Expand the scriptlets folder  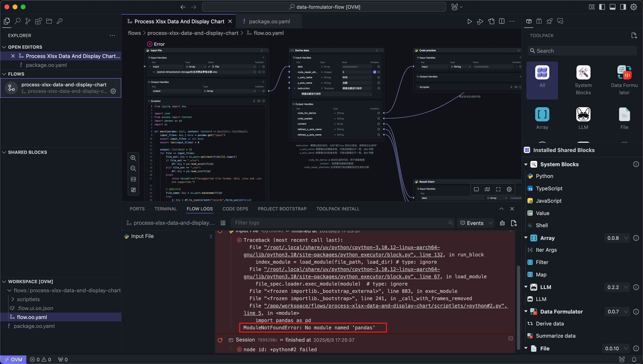(x=28, y=299)
